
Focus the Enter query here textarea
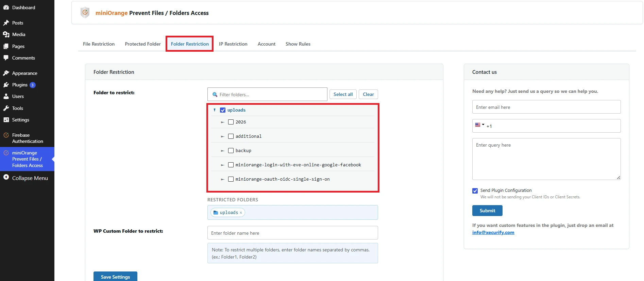coord(546,159)
